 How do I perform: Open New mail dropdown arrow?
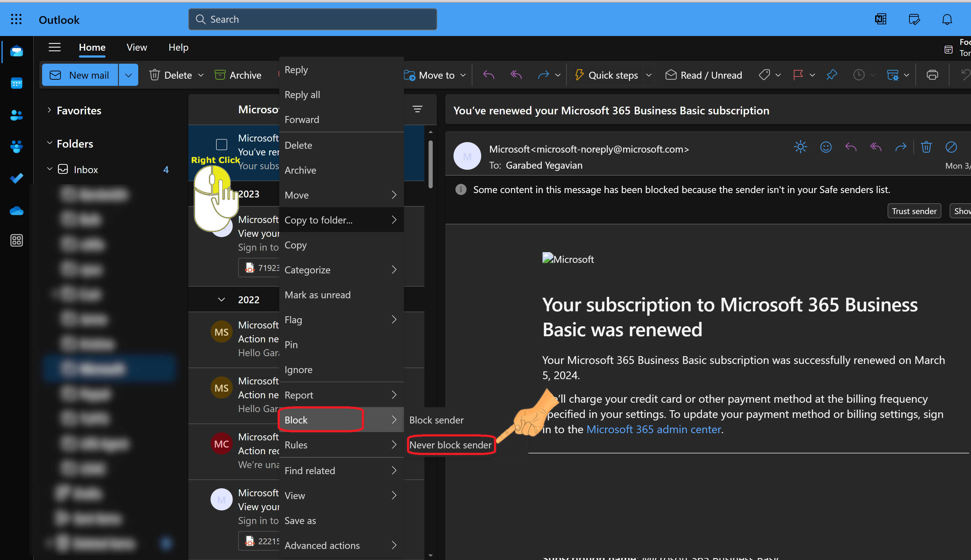pyautogui.click(x=129, y=75)
